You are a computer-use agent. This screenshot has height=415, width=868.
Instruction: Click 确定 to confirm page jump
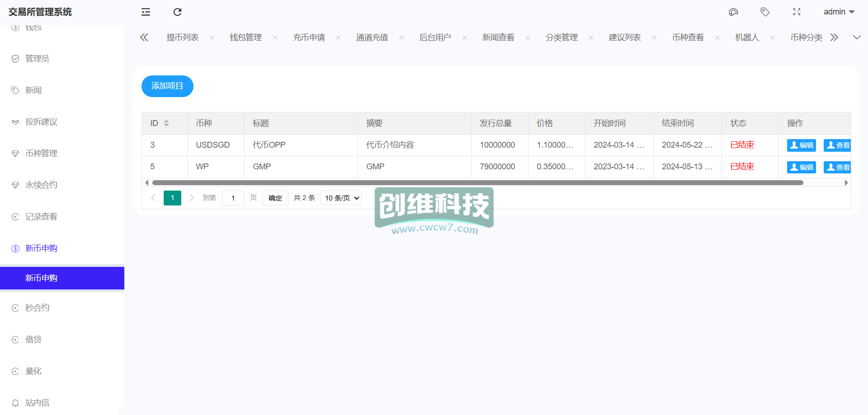coord(275,198)
